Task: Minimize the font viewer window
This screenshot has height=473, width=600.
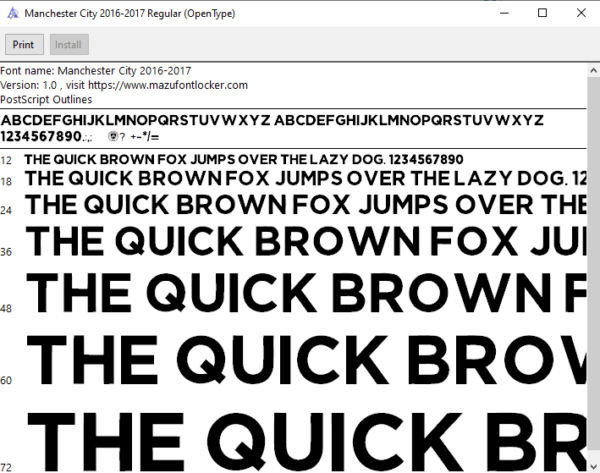Action: [x=505, y=13]
